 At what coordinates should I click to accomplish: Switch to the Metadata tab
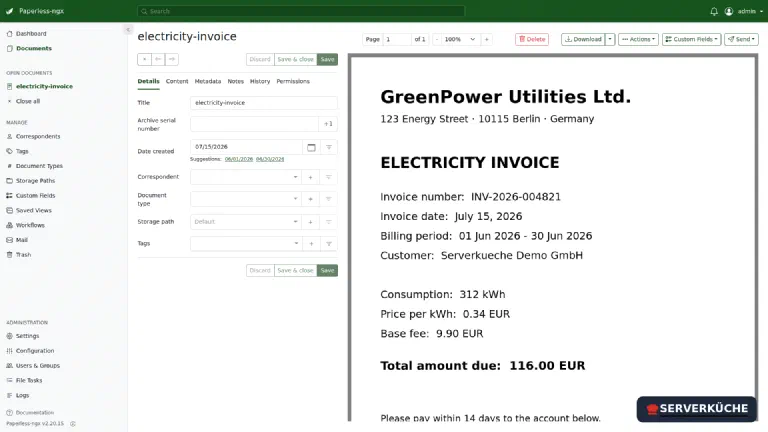[x=208, y=81]
